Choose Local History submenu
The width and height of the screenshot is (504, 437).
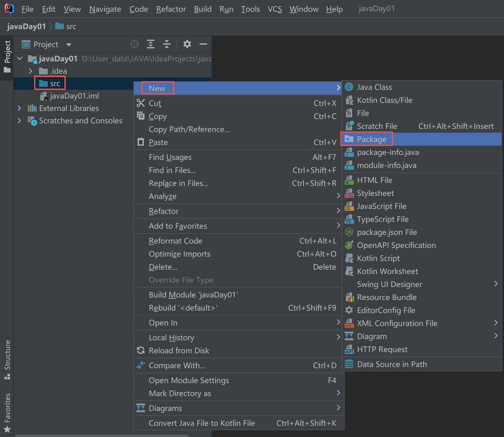coord(239,337)
